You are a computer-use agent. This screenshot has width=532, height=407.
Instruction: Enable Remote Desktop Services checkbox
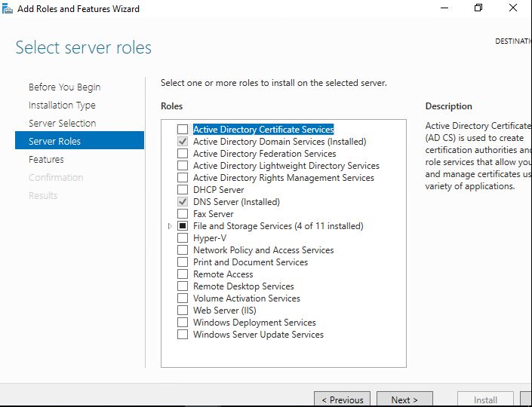(183, 286)
